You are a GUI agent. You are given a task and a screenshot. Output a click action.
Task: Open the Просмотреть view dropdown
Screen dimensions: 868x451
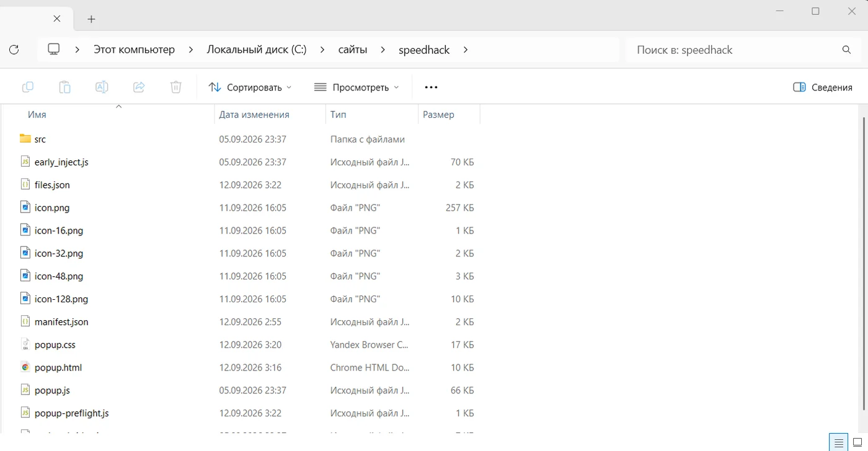(356, 87)
